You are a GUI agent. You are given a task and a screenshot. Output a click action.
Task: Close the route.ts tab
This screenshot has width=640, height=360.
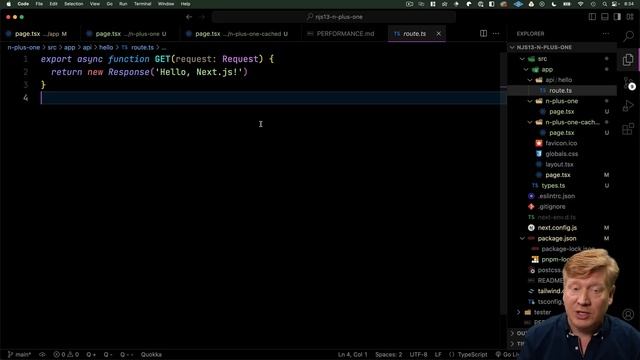pos(438,33)
